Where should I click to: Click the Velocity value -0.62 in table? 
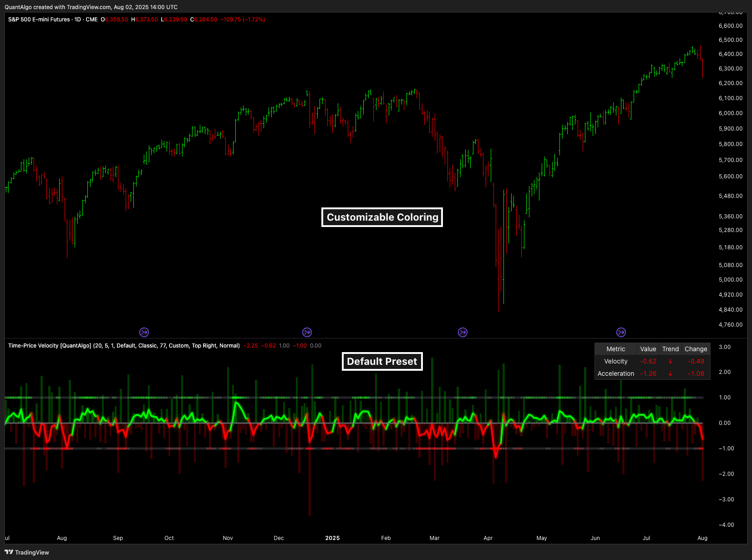(x=648, y=361)
